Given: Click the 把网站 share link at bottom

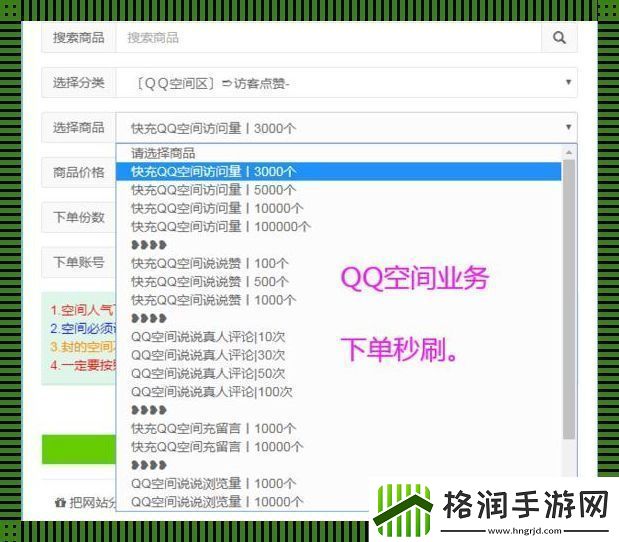Looking at the screenshot, I should (x=85, y=503).
